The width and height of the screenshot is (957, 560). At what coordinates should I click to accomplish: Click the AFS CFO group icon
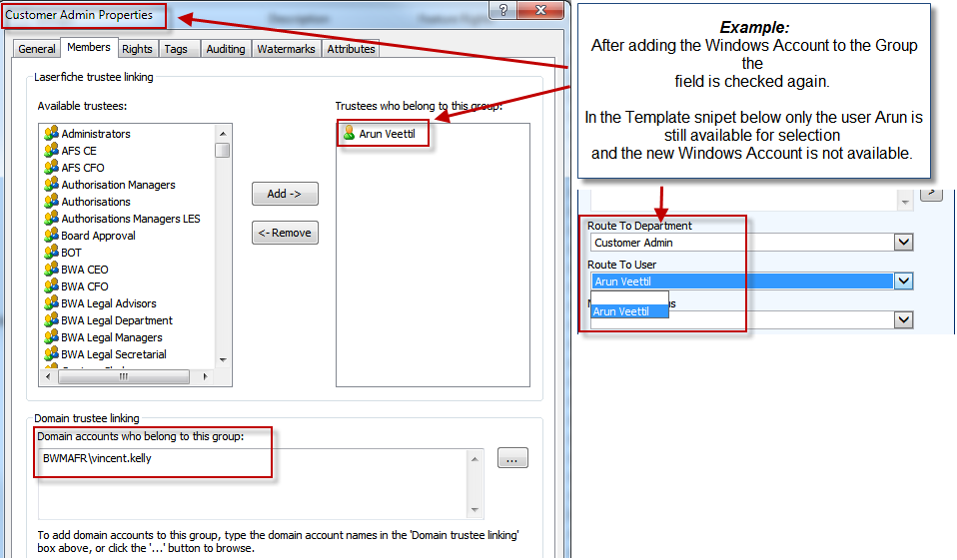pos(51,167)
